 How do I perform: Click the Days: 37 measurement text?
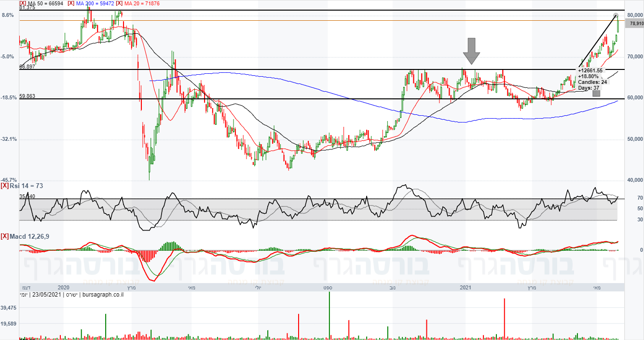click(x=588, y=88)
